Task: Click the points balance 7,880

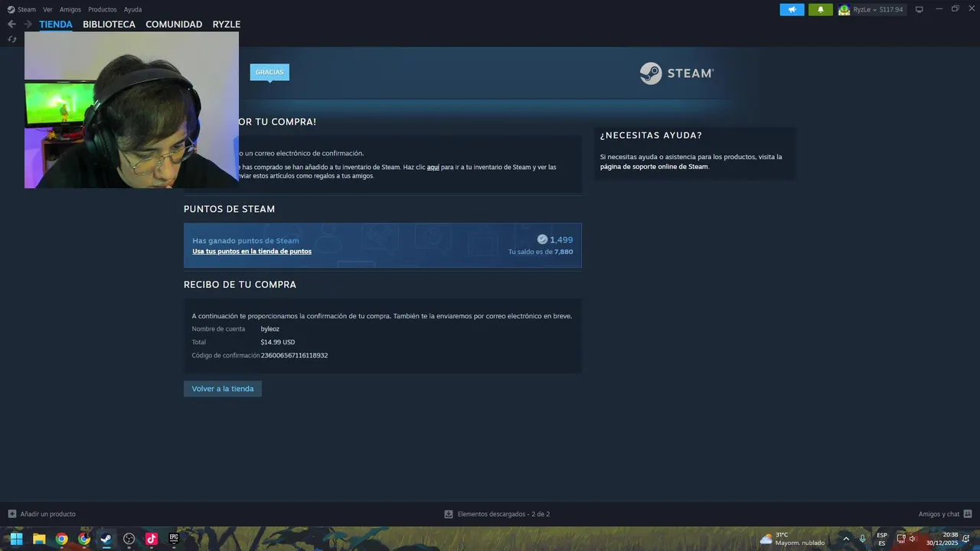Action: 563,252
